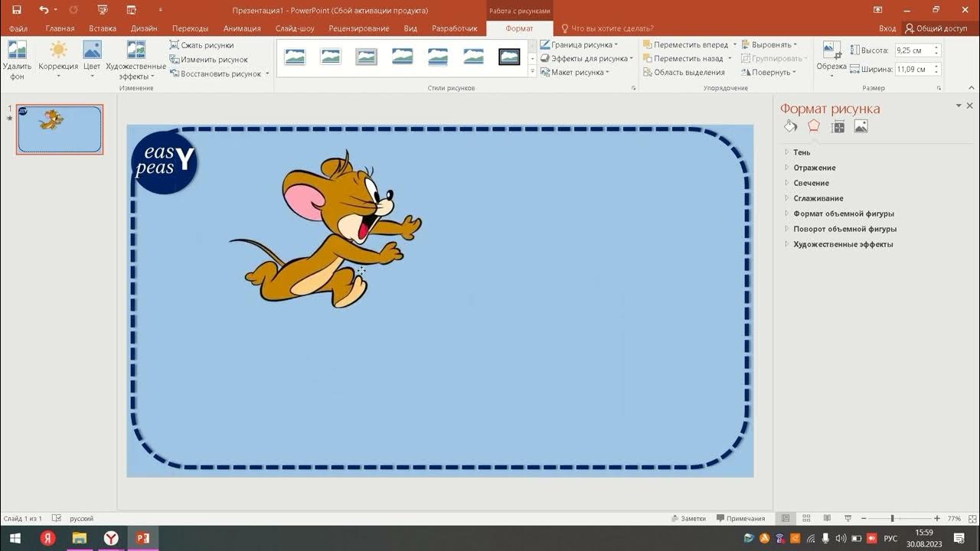Image resolution: width=980 pixels, height=551 pixels.
Task: Expand the Тень section
Action: pos(802,152)
